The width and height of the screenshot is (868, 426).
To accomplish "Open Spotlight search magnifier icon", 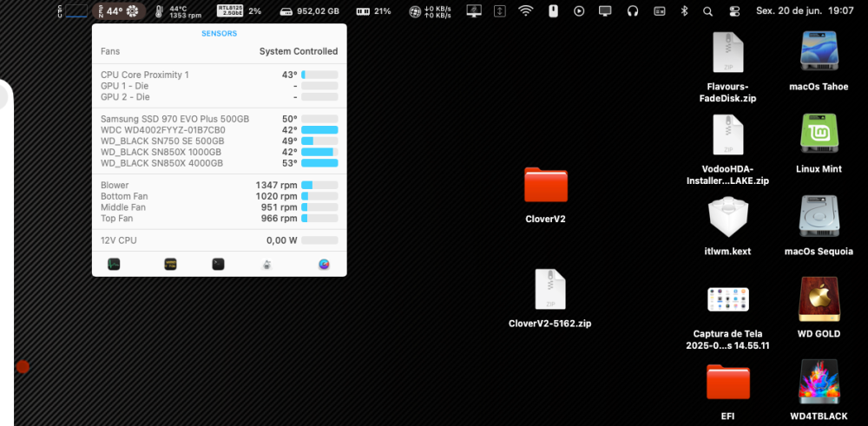I will click(707, 11).
